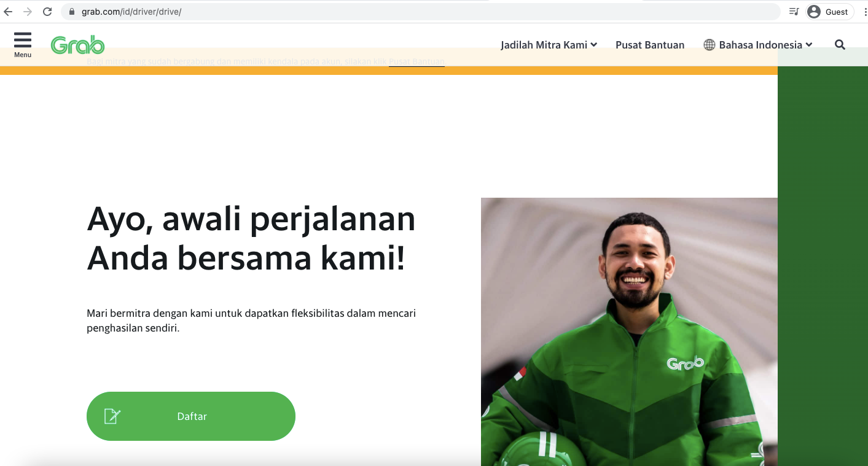
Task: Click the browser forward arrow
Action: pos(28,12)
